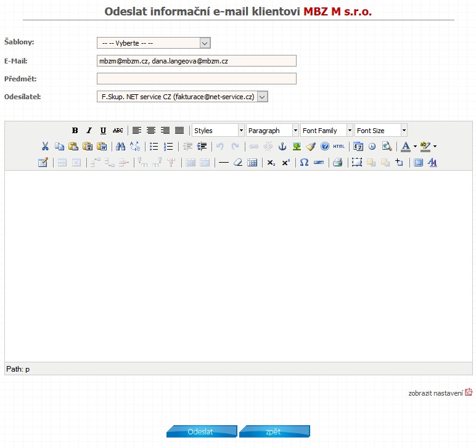Open the Find binoculars tool
This screenshot has width=476, height=448.
120,147
